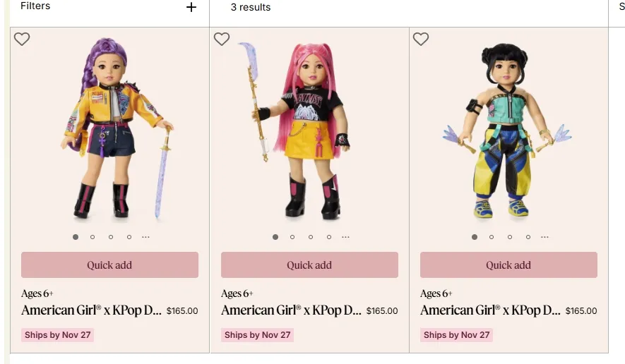The image size is (625, 364).
Task: Show more images dots for purple-haired doll
Action: coord(146,237)
